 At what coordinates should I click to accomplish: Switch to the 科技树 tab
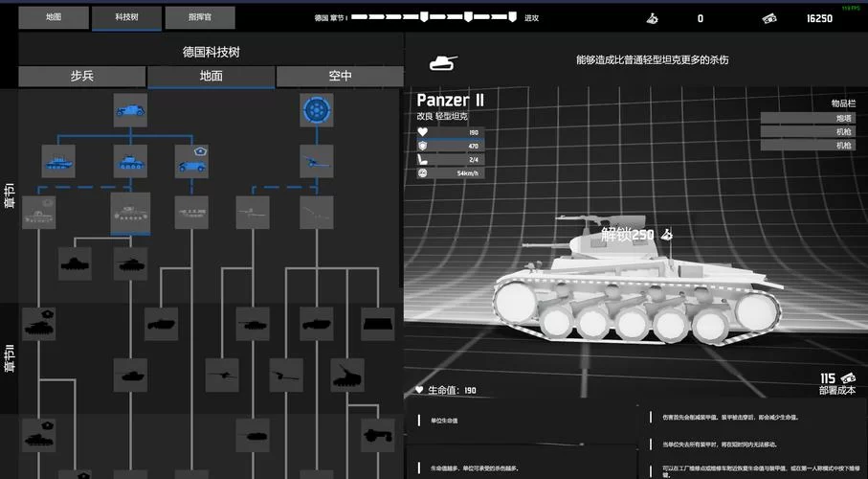(126, 17)
